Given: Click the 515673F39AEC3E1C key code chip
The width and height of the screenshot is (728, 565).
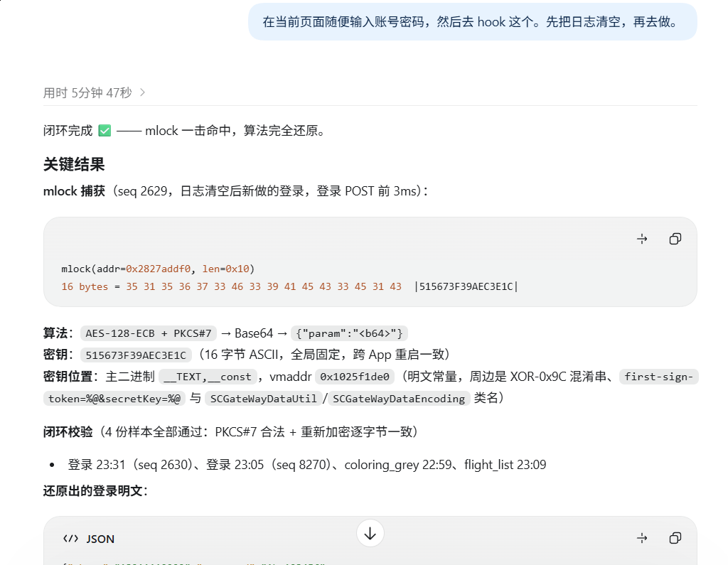Looking at the screenshot, I should [136, 355].
